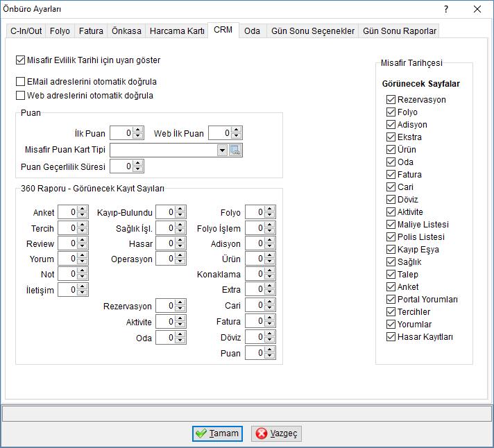Switch to C-In/Out tab

point(26,31)
